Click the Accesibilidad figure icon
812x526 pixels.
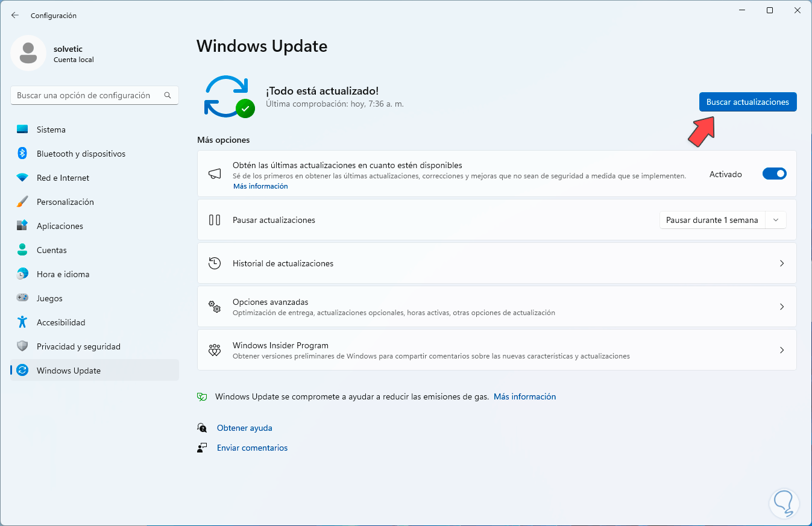pyautogui.click(x=22, y=322)
